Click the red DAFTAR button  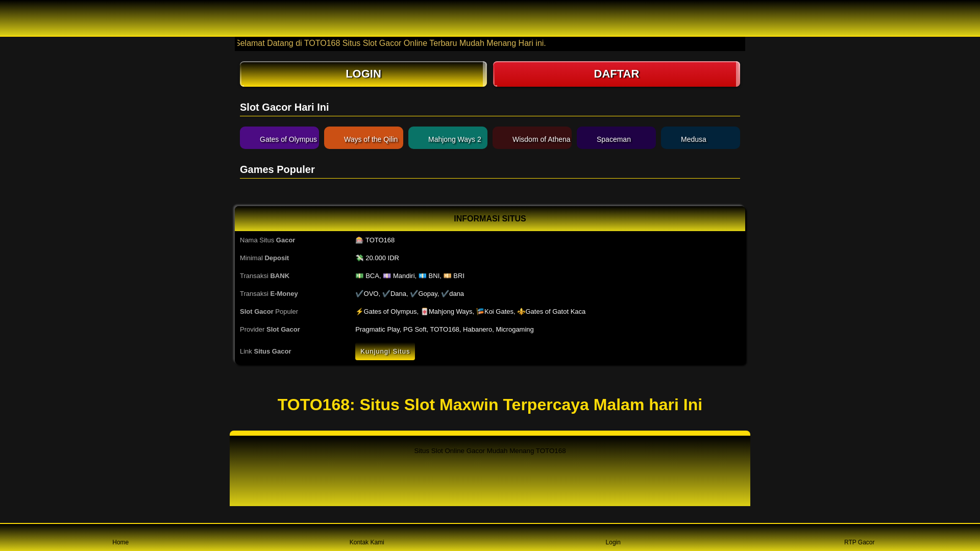pyautogui.click(x=616, y=74)
